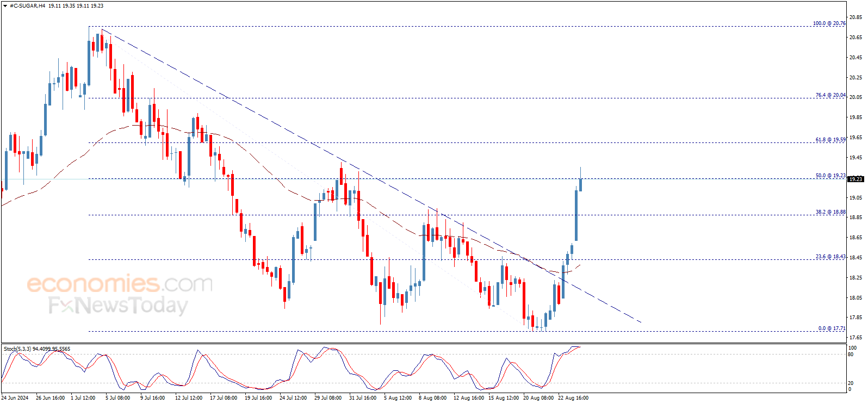Click the OHLC values 19.11 19.35 19.11 19.23
The width and height of the screenshot is (868, 404).
76,5
